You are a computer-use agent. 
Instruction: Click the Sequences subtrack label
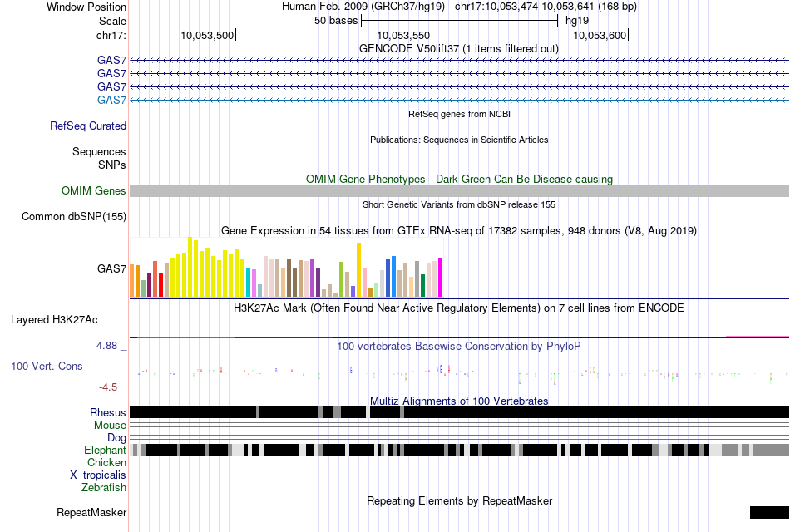(99, 151)
